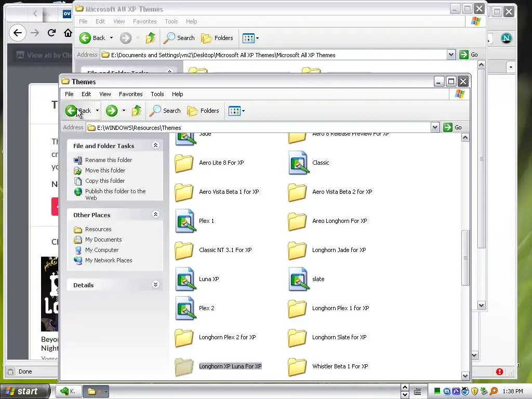Select the Plex 1 theme file
532x399 pixels.
(x=195, y=221)
